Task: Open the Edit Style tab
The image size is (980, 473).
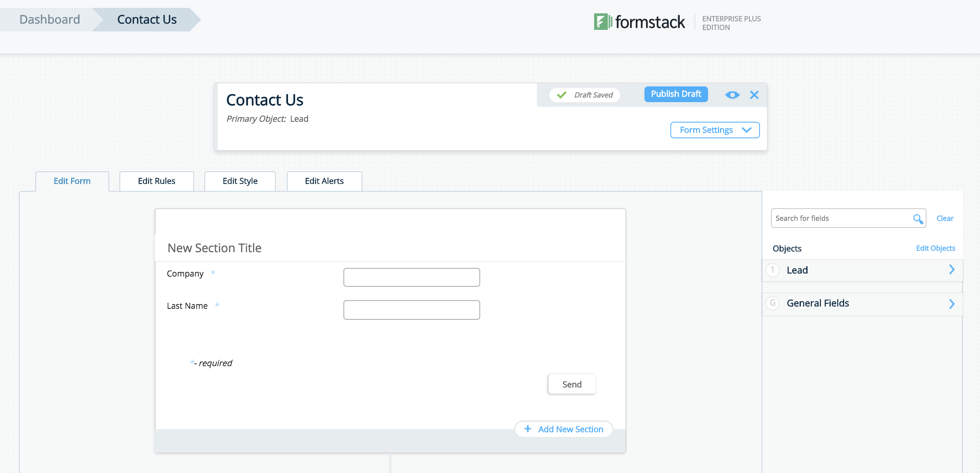Action: pos(240,181)
